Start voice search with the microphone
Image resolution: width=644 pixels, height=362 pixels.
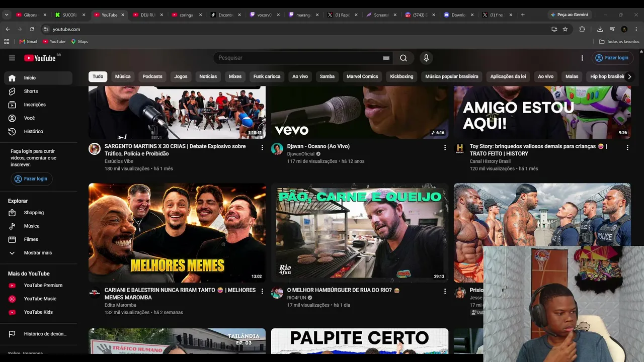(x=426, y=58)
